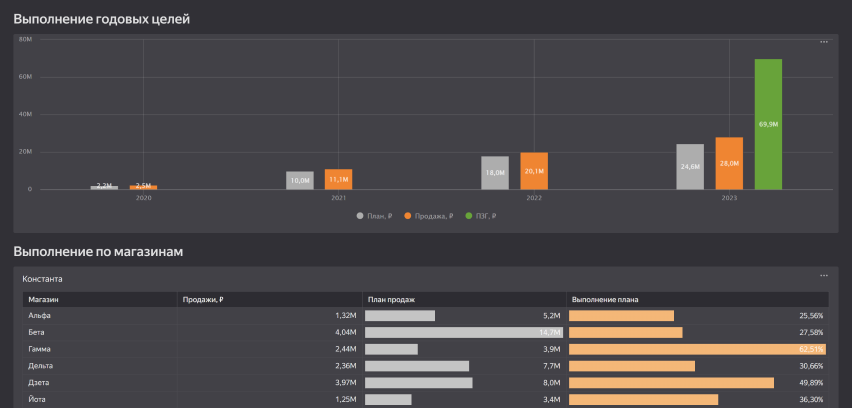852x408 pixels.
Task: Click the gray 24,6M plan bar
Action: (690, 167)
